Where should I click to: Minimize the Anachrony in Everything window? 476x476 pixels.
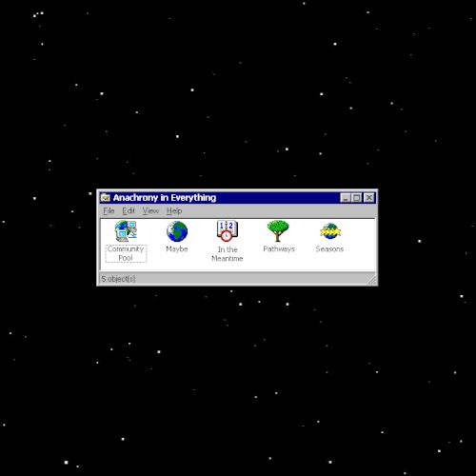click(346, 198)
